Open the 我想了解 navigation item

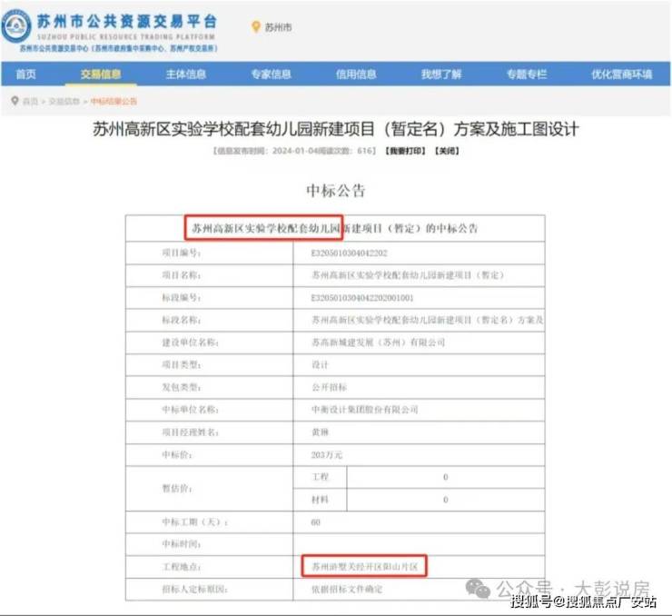441,75
